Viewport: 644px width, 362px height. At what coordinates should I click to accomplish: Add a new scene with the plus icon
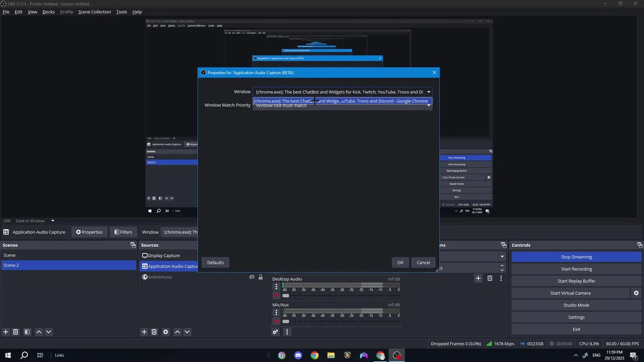(6, 332)
